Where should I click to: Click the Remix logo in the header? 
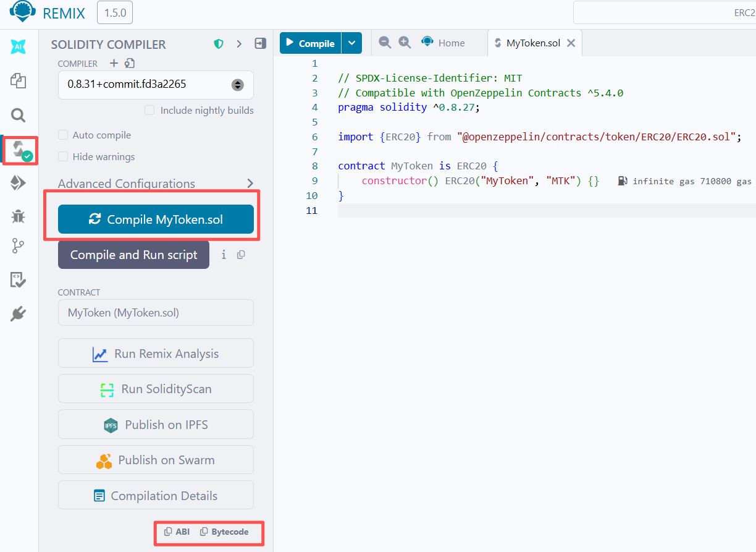[x=23, y=12]
